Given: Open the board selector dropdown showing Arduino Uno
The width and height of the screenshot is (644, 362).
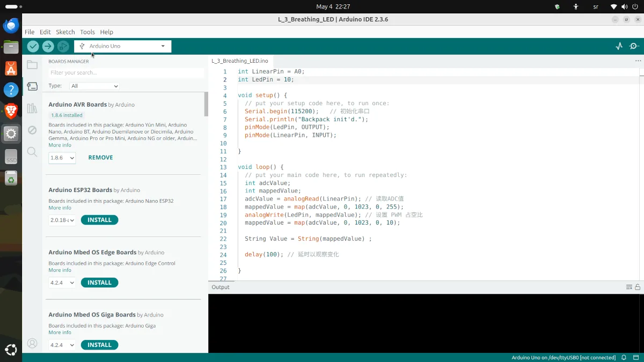Looking at the screenshot, I should [x=123, y=46].
